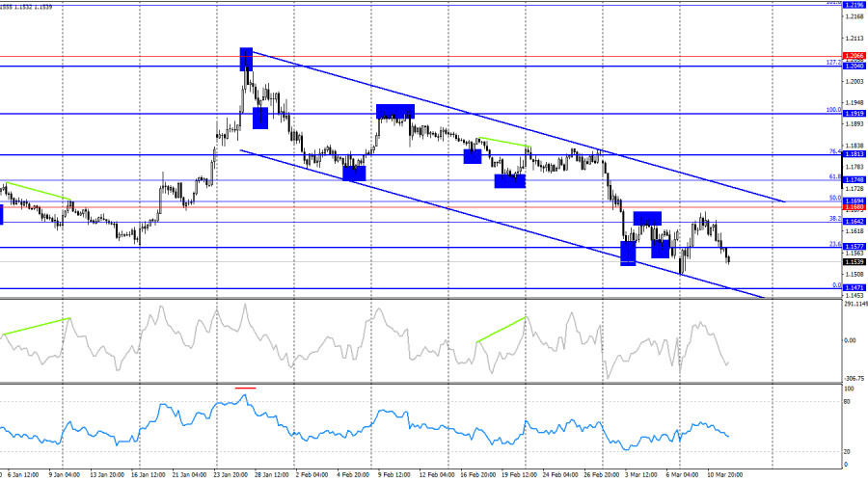
Task: Click the blue square at the chart's highest peak
Action: pos(246,59)
